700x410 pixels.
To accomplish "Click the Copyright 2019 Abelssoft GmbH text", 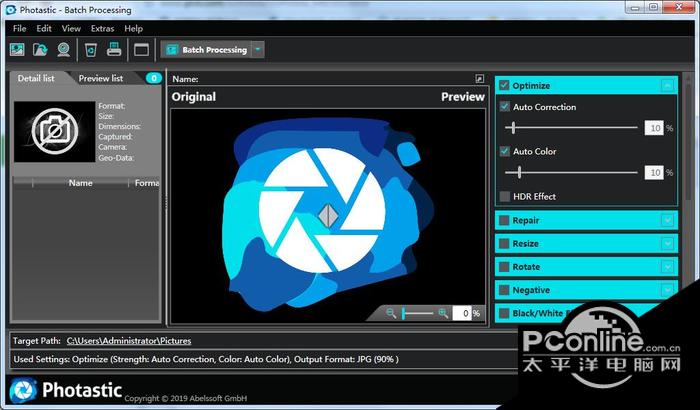I will [186, 398].
